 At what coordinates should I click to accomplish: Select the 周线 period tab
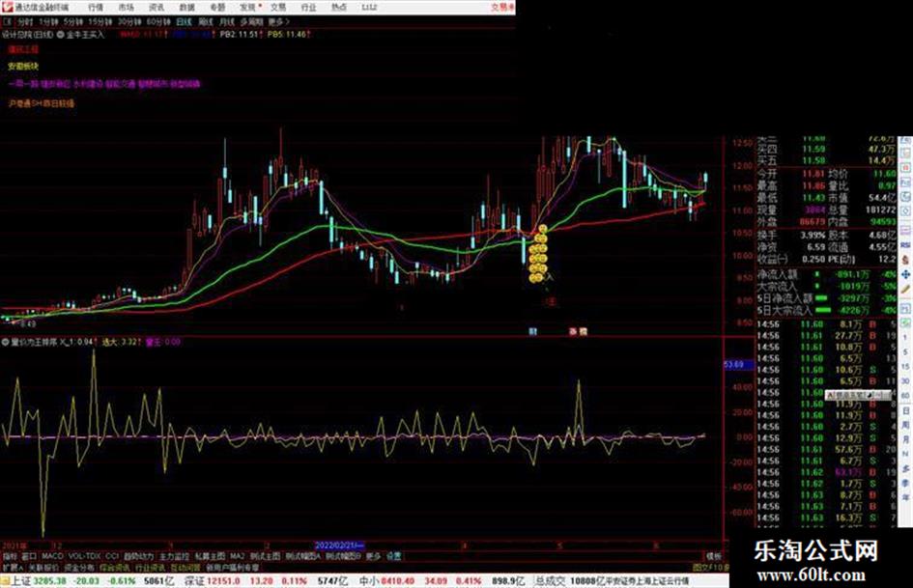click(x=206, y=21)
